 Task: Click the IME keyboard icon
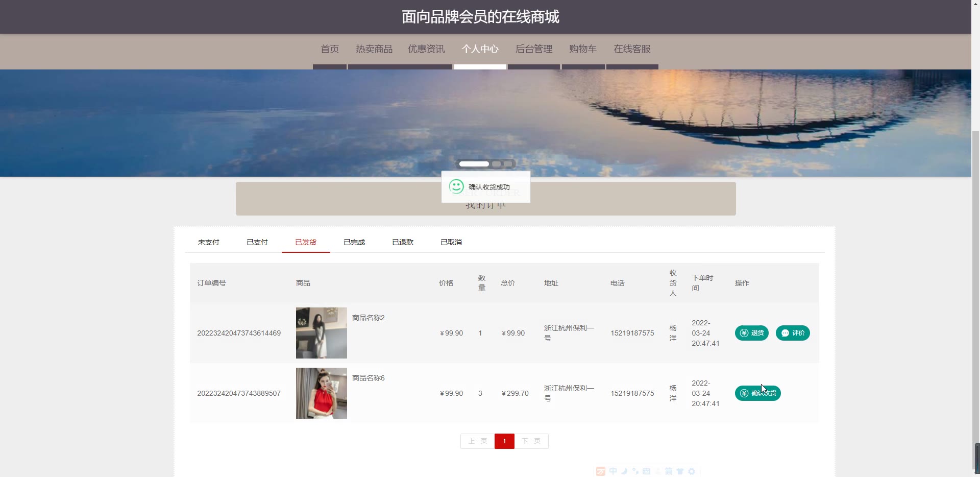647,471
